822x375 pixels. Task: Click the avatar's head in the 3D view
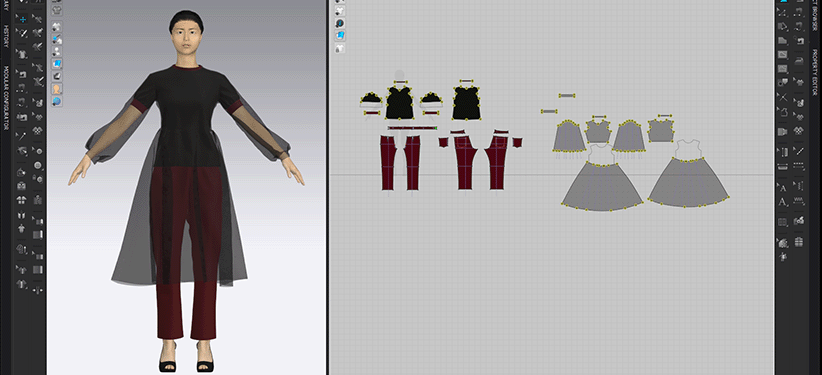click(x=186, y=34)
